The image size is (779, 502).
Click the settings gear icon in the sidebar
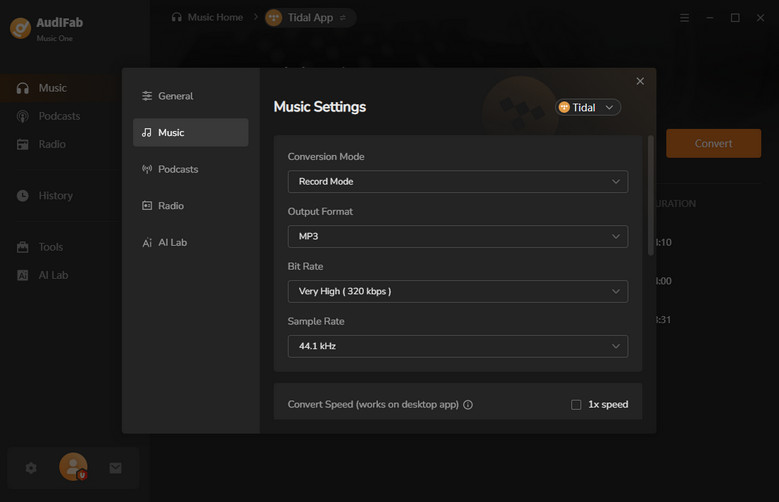(x=31, y=467)
